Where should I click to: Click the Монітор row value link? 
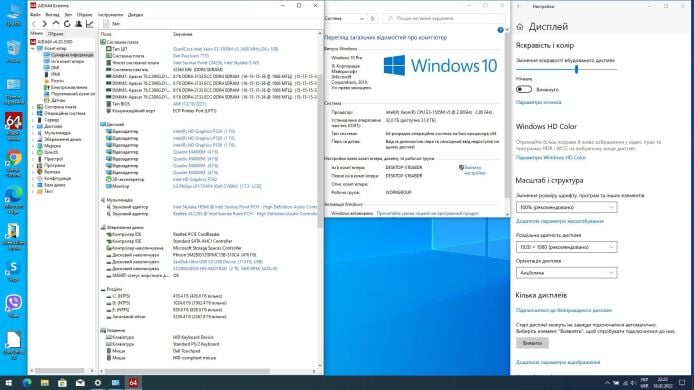pos(217,186)
